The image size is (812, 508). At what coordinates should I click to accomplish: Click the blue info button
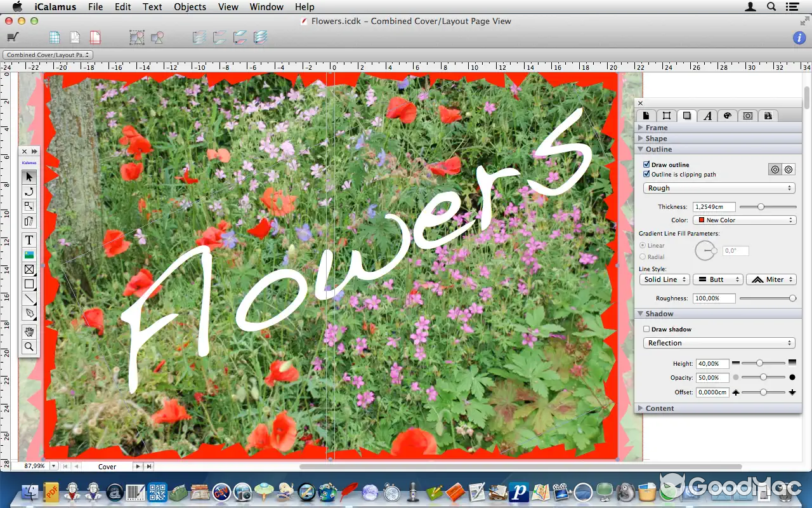[799, 37]
